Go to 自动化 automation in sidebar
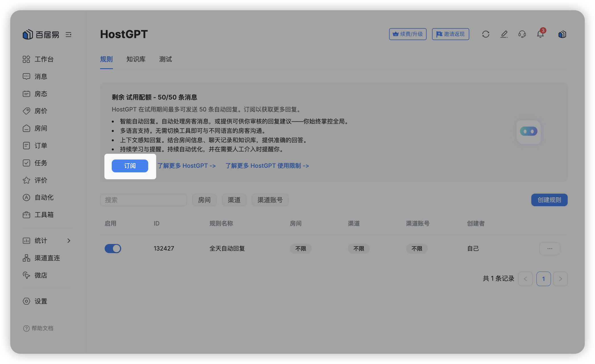This screenshot has height=364, width=595. 44,197
